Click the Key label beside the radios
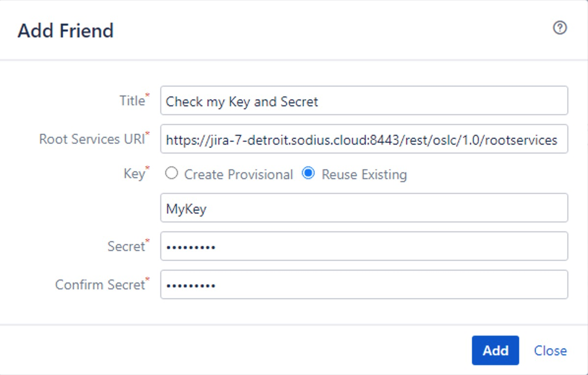Image resolution: width=588 pixels, height=375 pixels. pos(134,174)
